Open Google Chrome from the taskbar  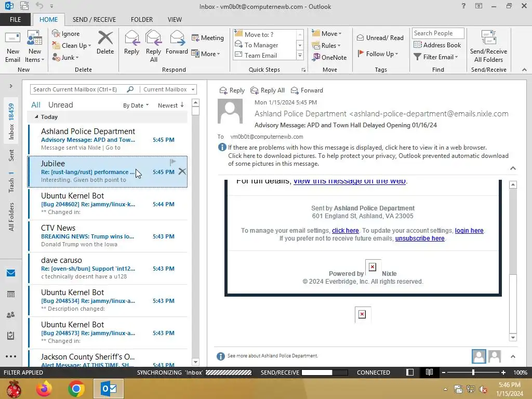[76, 389]
